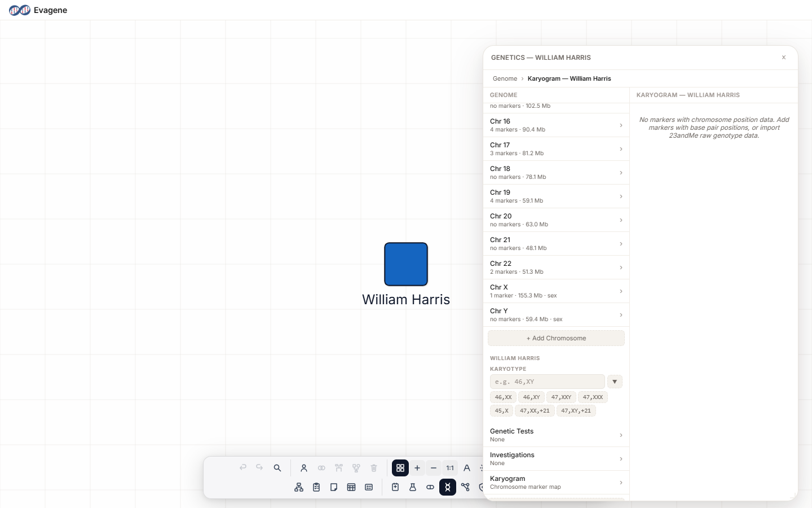Choose the 46,XX karyotype preset
The width and height of the screenshot is (812, 508).
(x=503, y=397)
